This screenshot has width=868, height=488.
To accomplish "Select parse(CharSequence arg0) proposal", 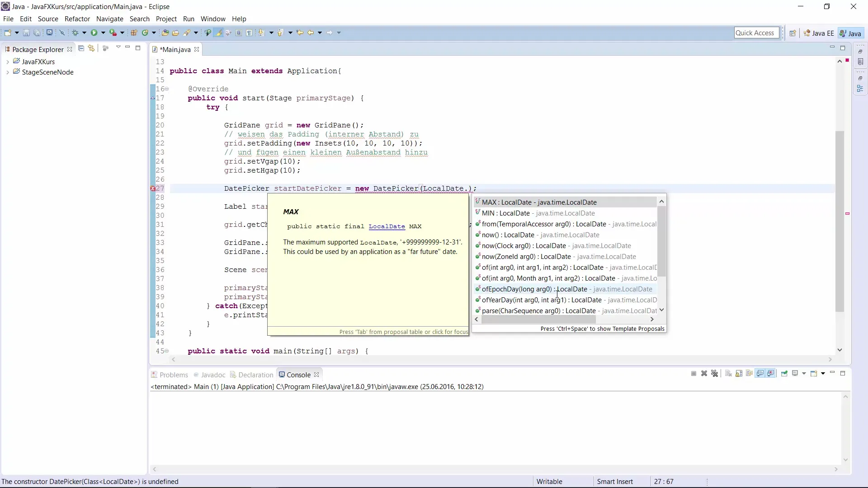I will pyautogui.click(x=565, y=311).
